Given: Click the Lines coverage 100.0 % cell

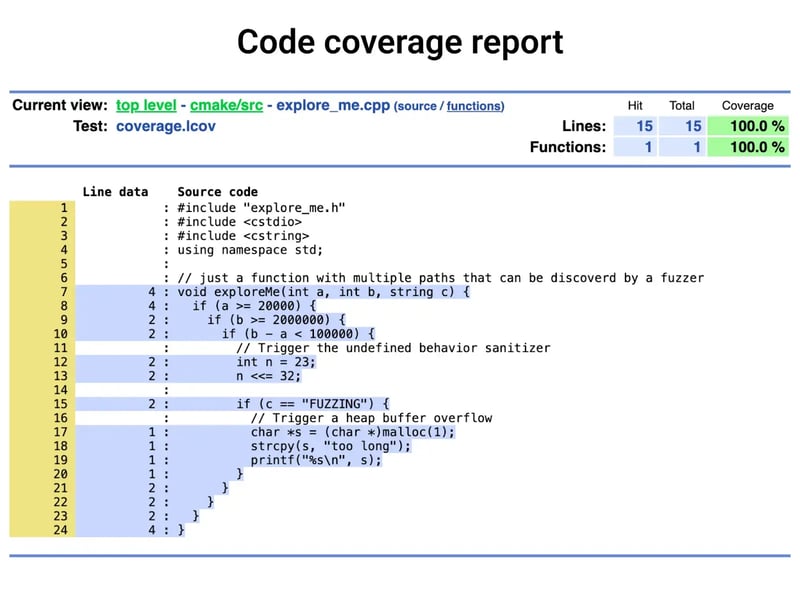Looking at the screenshot, I should (x=748, y=126).
